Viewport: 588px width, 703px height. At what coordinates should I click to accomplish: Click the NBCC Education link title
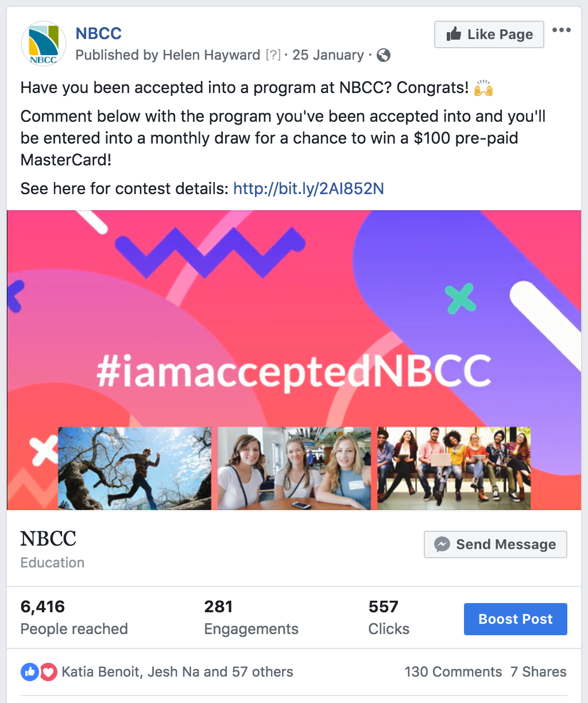pyautogui.click(x=48, y=539)
